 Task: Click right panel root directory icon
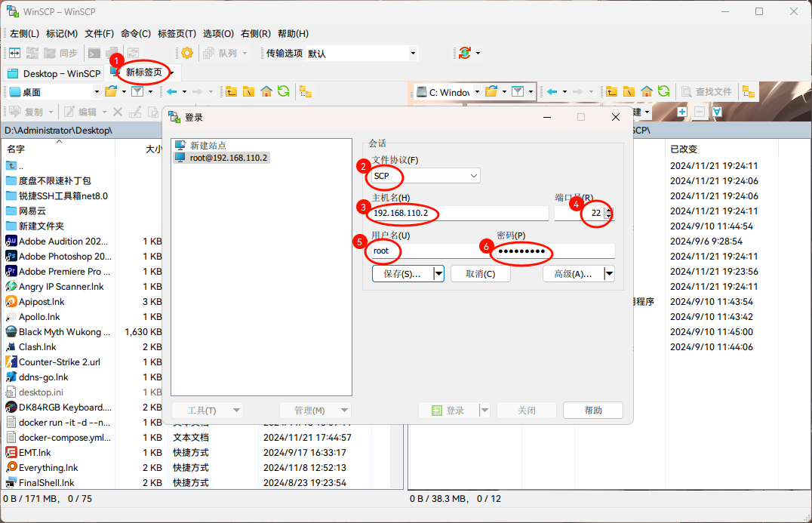coord(629,91)
